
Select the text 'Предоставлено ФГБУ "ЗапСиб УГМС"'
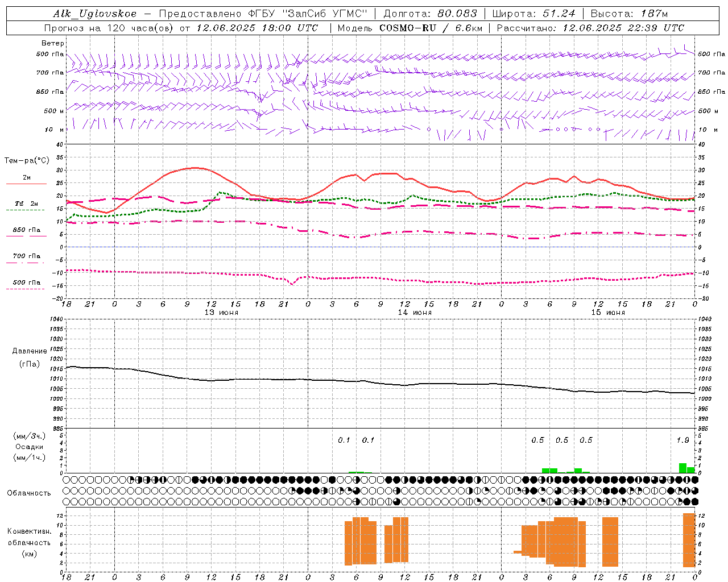[263, 14]
